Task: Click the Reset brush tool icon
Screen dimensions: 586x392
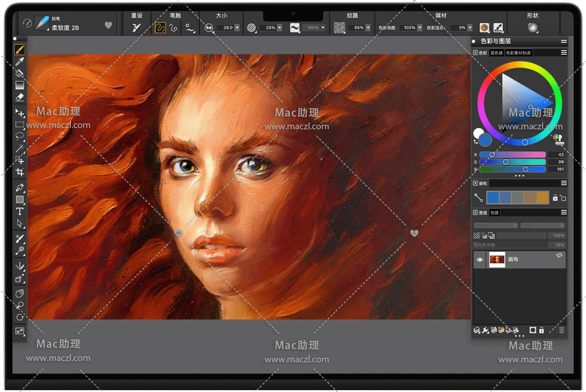Action: click(x=137, y=27)
